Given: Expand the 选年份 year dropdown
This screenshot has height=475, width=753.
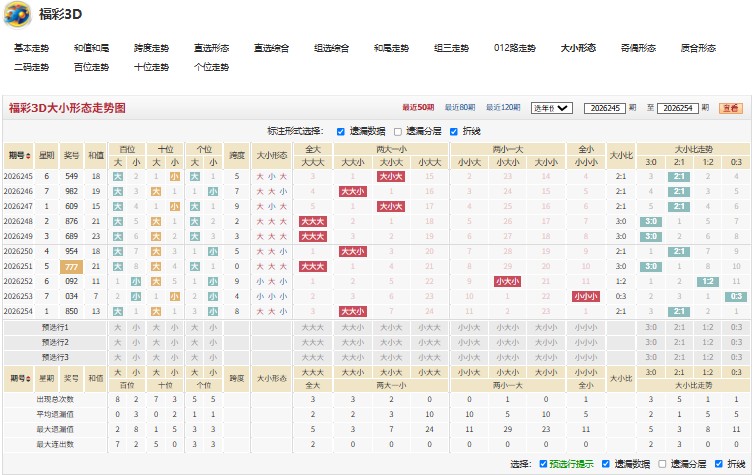Looking at the screenshot, I should pyautogui.click(x=551, y=108).
